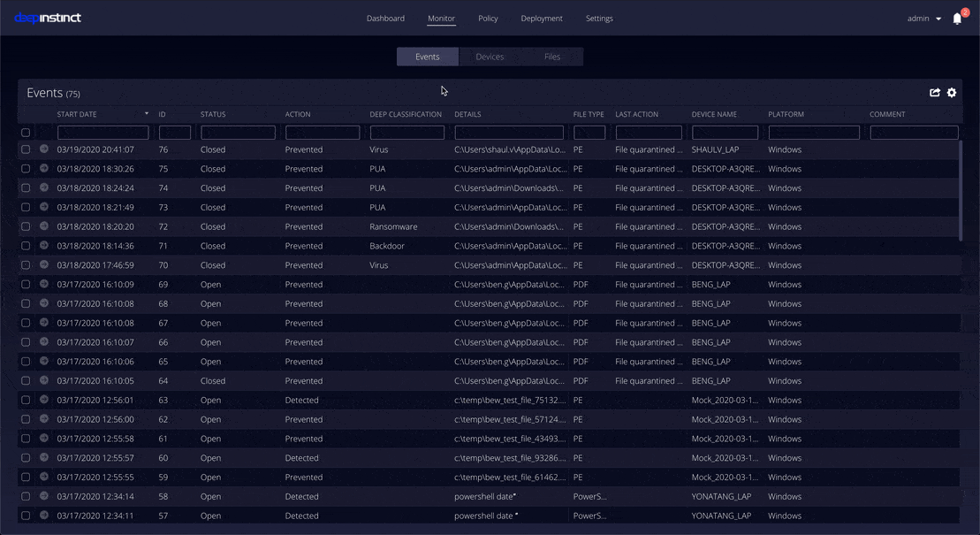Click the Deep Classification filter field
This screenshot has width=980, height=535.
(x=407, y=133)
